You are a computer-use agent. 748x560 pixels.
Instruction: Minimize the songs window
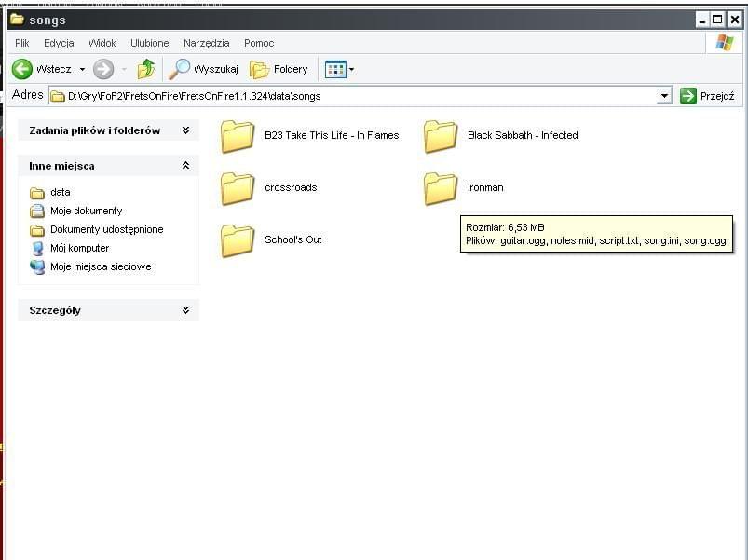pos(701,20)
